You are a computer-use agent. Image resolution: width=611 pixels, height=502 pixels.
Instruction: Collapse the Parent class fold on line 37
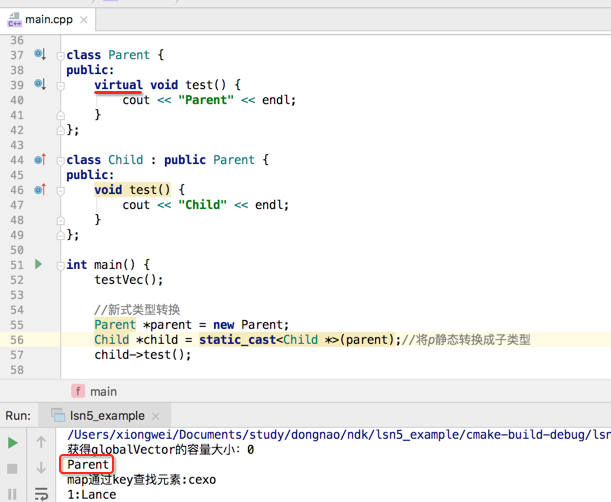tap(60, 56)
